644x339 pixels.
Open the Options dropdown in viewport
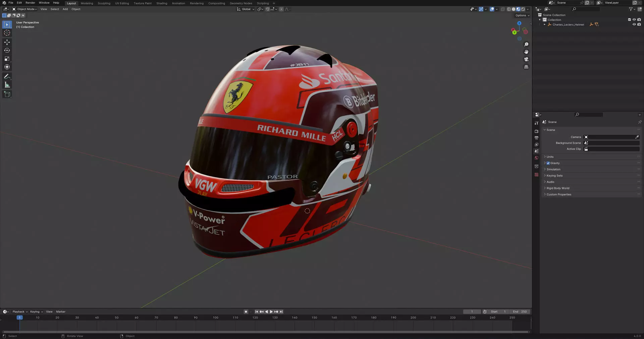coord(523,15)
